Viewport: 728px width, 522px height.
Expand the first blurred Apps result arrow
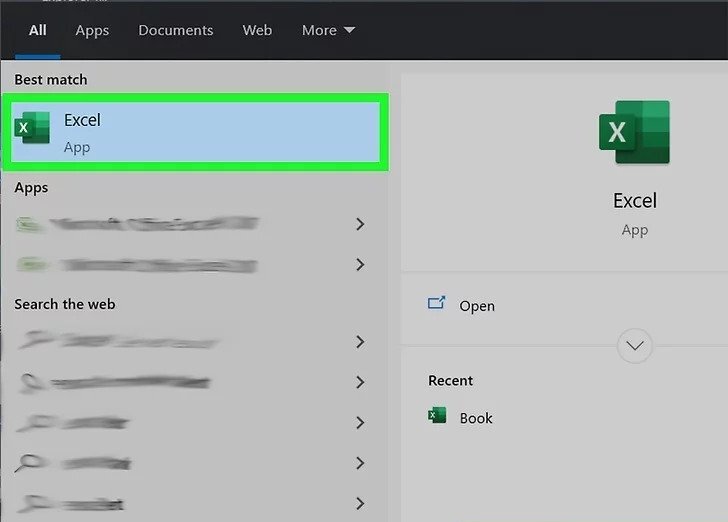point(360,224)
